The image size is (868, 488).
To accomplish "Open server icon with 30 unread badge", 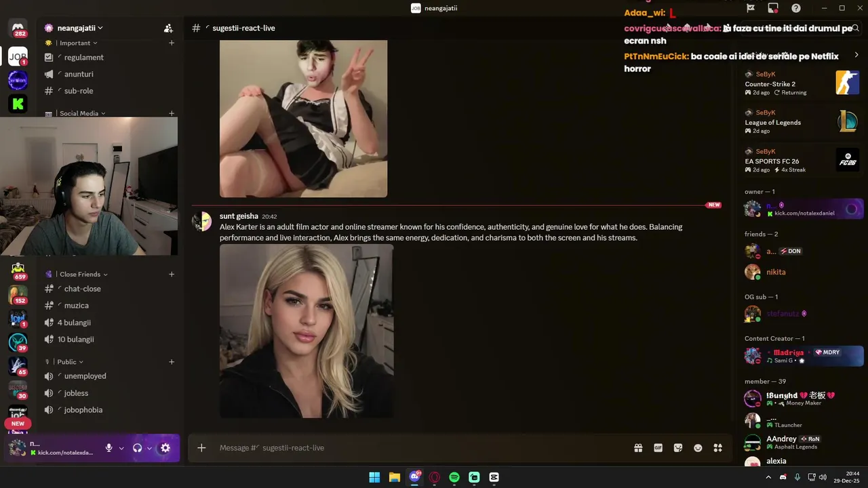I will click(x=18, y=390).
